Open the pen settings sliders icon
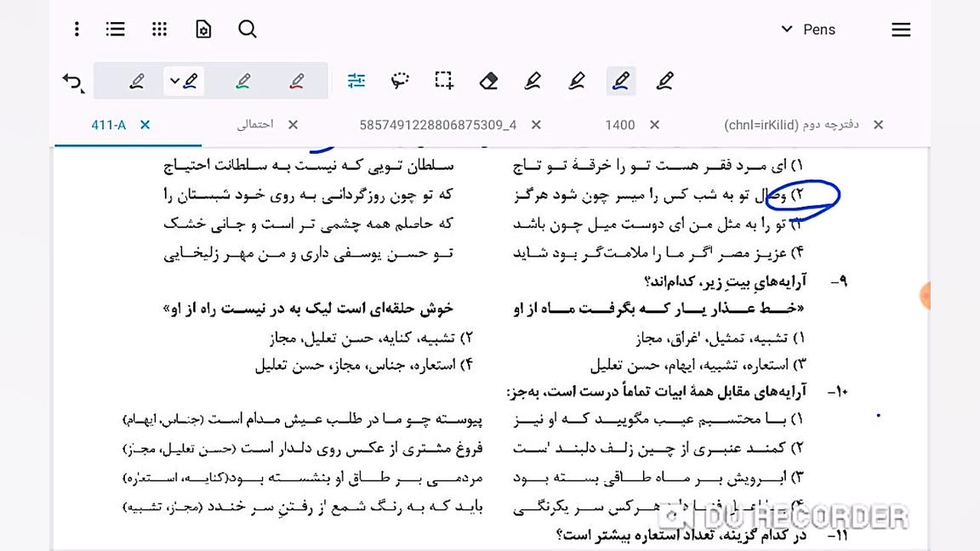The image size is (980, 551). 356,80
